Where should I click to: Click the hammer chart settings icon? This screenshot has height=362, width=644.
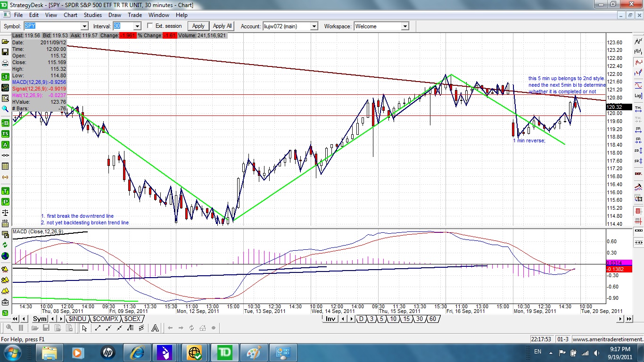[x=638, y=187]
